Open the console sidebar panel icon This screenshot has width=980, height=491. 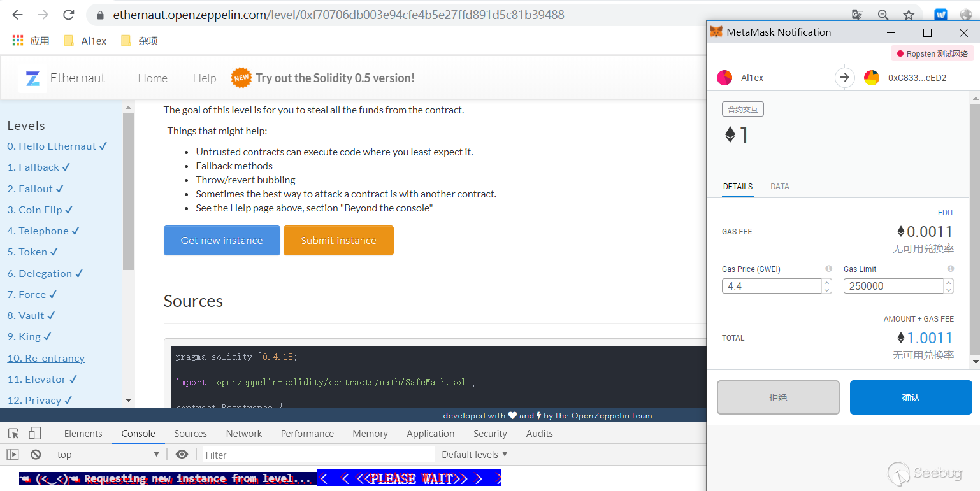(13, 455)
